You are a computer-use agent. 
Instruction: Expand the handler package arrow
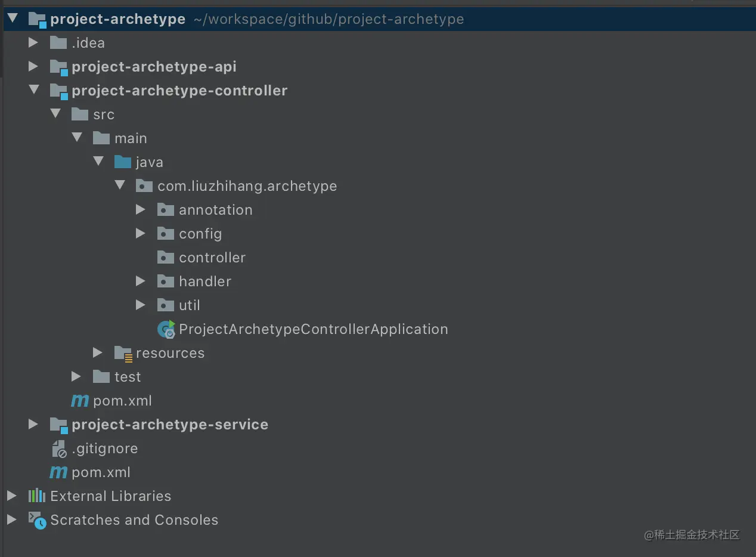click(x=141, y=281)
